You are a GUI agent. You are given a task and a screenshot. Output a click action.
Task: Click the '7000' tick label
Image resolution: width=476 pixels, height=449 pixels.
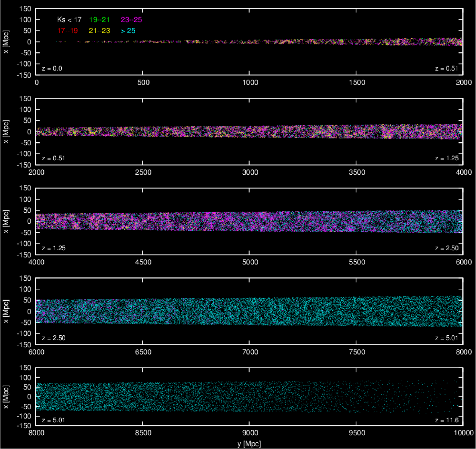click(x=250, y=352)
